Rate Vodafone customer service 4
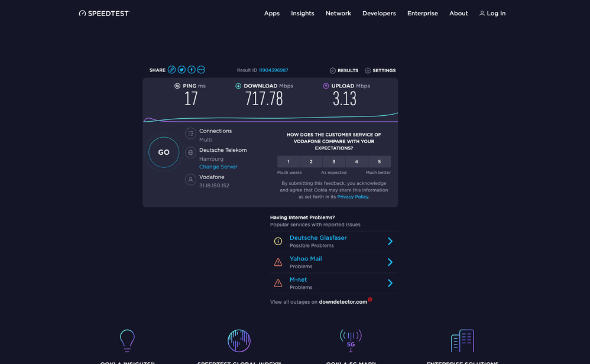The height and width of the screenshot is (364, 590). click(356, 161)
